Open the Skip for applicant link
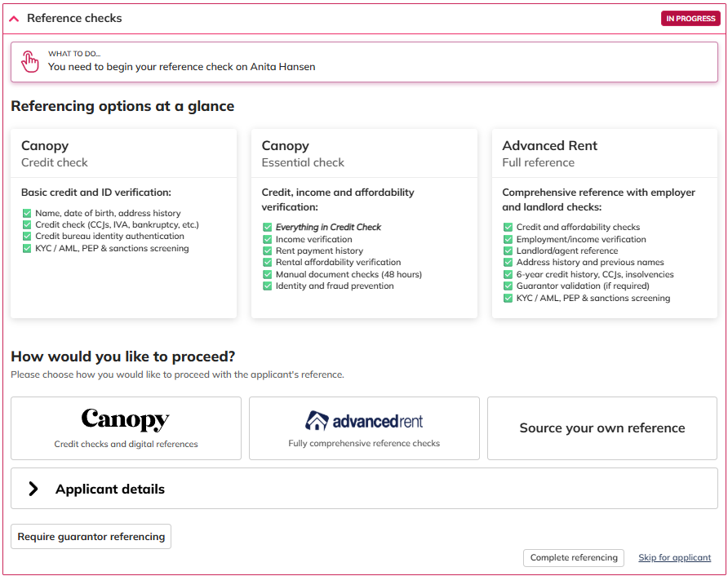728x576 pixels. pos(674,558)
